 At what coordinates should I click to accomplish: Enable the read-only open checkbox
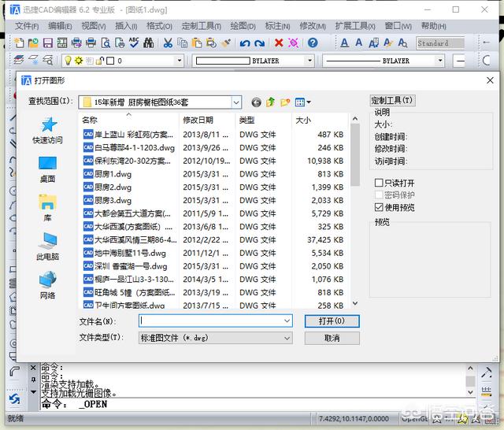tap(379, 183)
